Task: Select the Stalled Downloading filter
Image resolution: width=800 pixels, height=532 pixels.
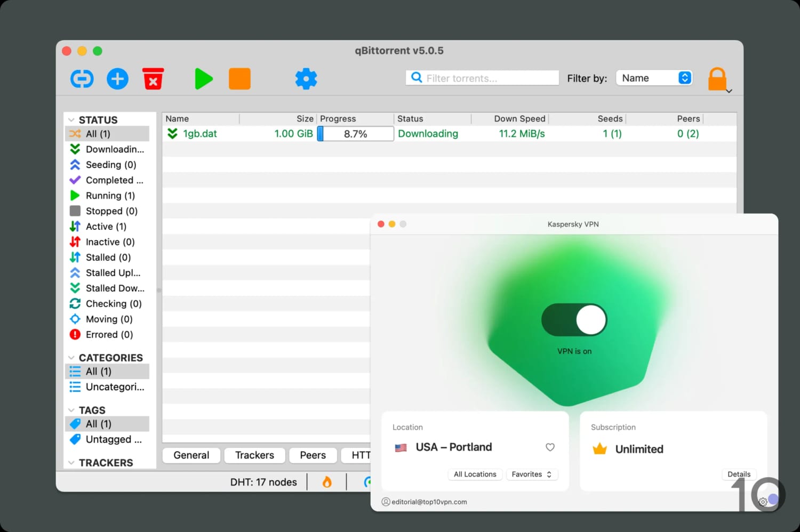Action: click(107, 288)
